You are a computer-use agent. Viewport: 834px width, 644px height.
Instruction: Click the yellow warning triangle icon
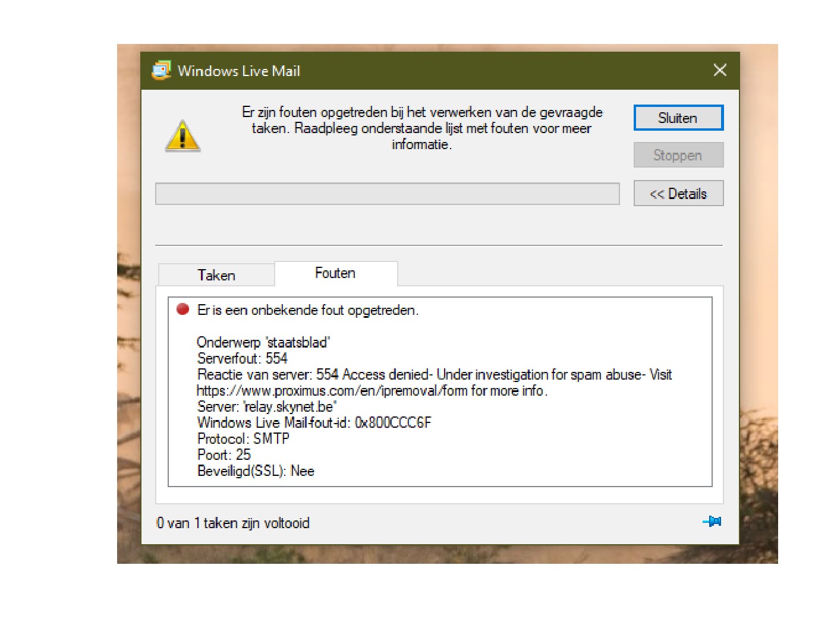[x=182, y=136]
